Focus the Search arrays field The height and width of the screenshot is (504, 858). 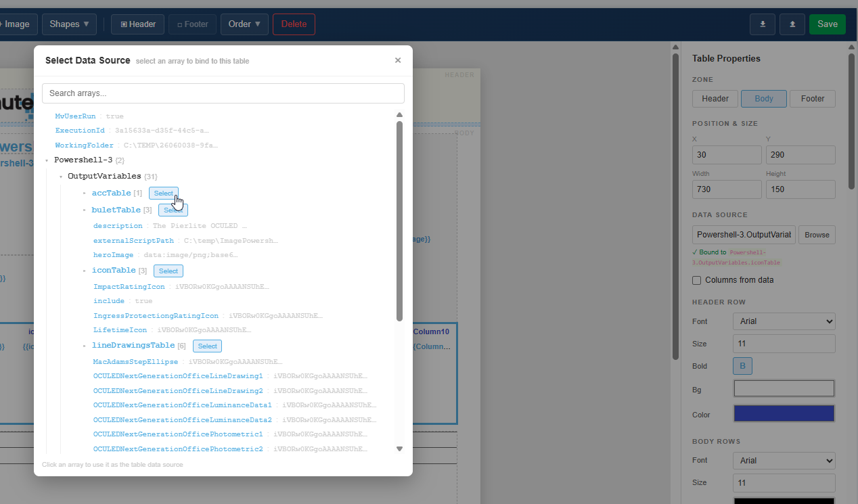click(223, 93)
